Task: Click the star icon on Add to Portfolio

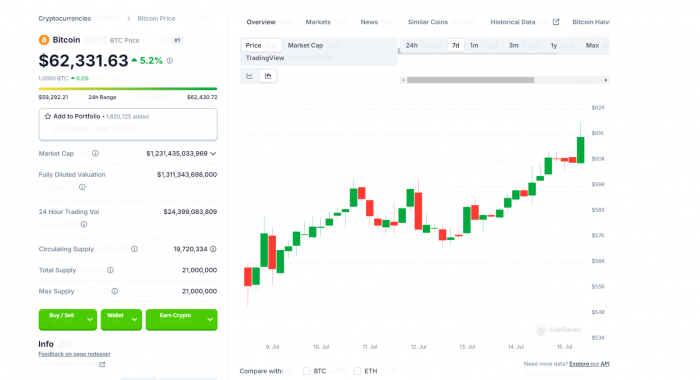Action: coord(48,116)
